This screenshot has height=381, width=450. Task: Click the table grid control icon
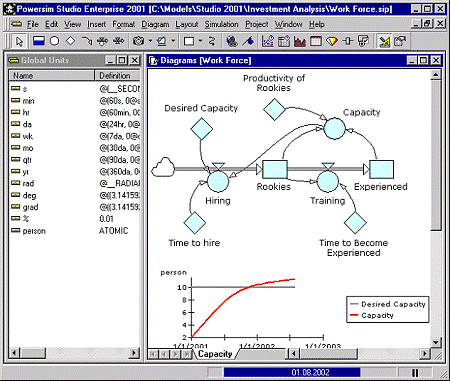[x=316, y=41]
